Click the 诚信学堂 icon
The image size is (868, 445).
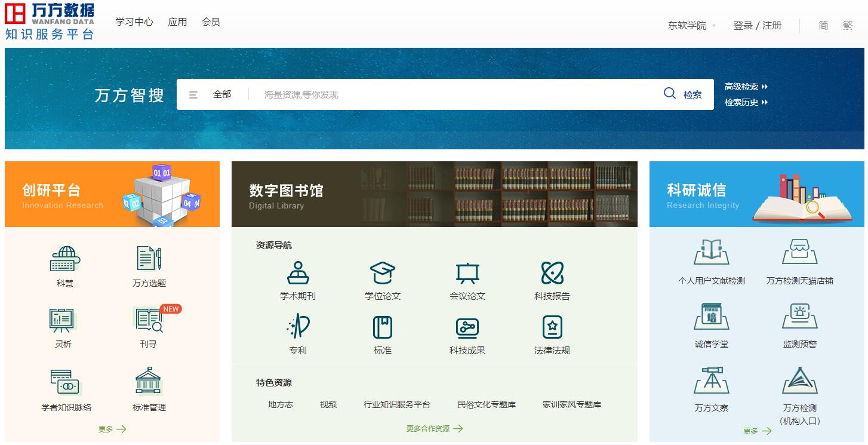pyautogui.click(x=712, y=317)
